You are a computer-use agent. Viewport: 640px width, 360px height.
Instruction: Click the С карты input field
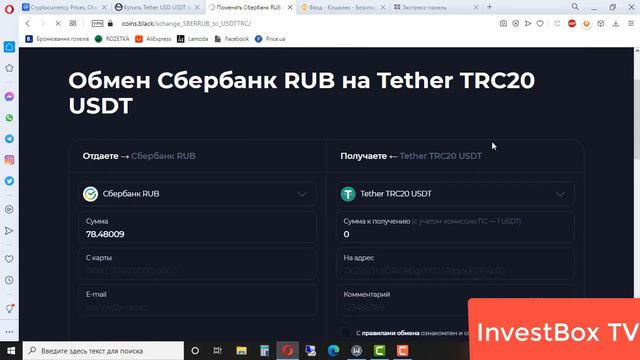tap(197, 264)
